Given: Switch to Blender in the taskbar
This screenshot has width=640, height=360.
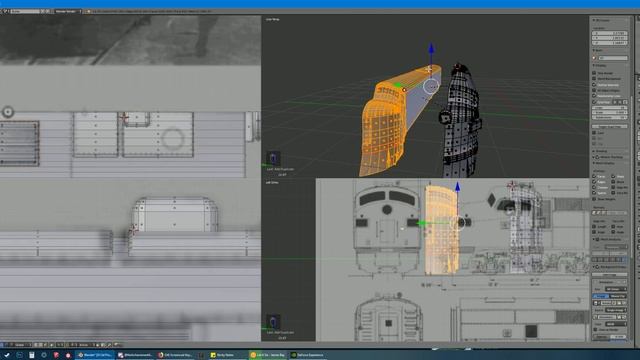Looking at the screenshot, I should (x=95, y=355).
